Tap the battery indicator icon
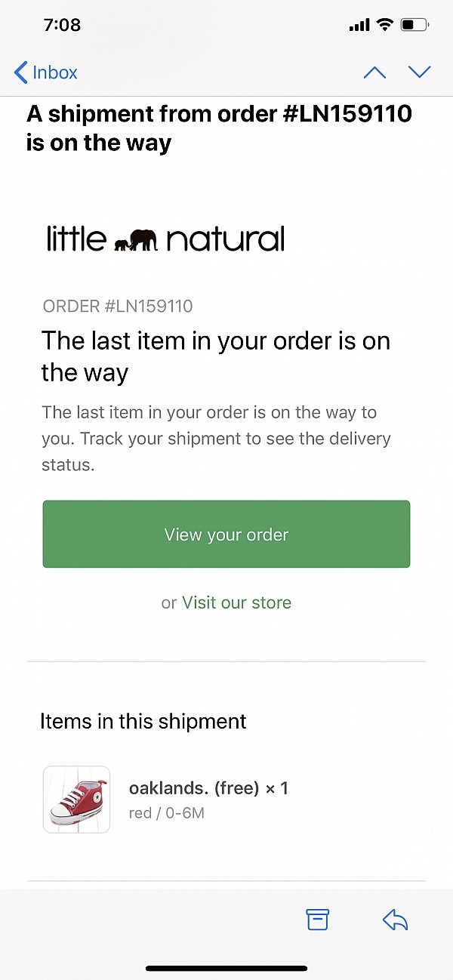The image size is (453, 980). [x=414, y=25]
